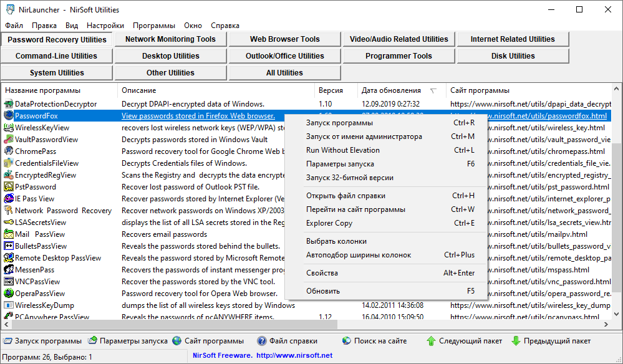Open the All Utilities tab

[284, 73]
